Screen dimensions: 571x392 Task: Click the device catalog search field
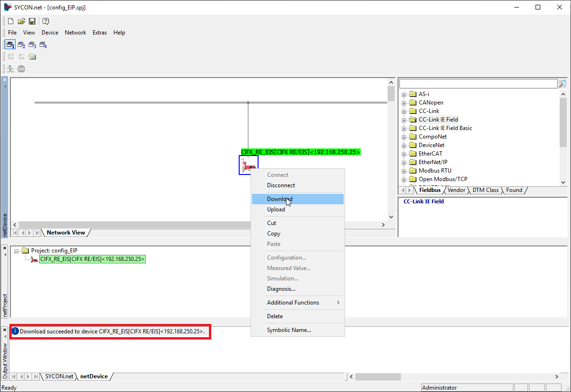click(x=478, y=84)
